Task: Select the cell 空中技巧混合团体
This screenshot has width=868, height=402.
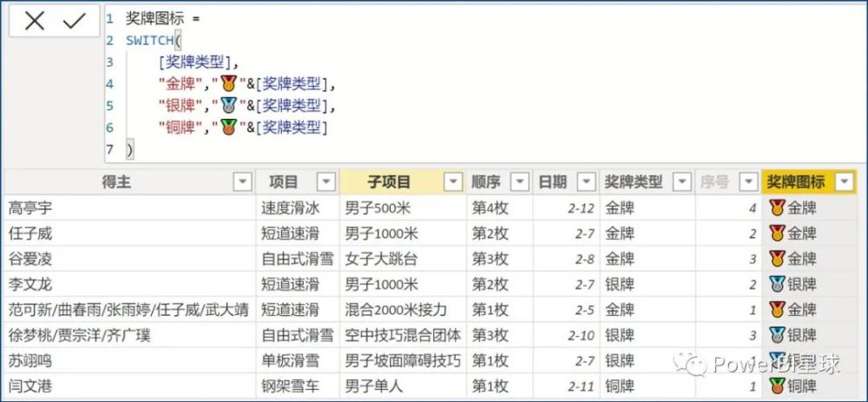Action: [403, 335]
